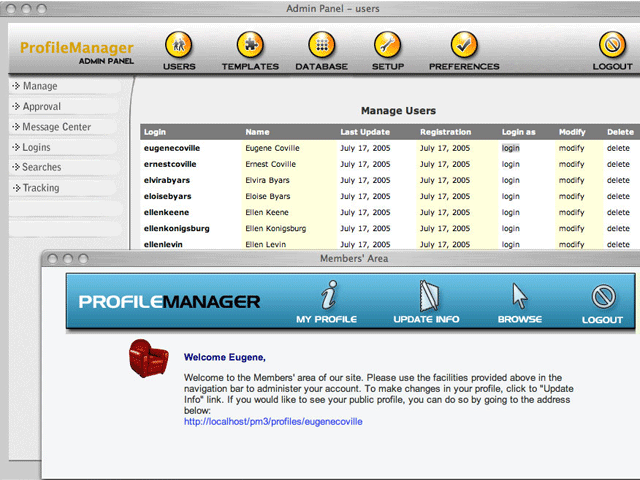Open the eugenecoville public profile URL

click(x=273, y=422)
